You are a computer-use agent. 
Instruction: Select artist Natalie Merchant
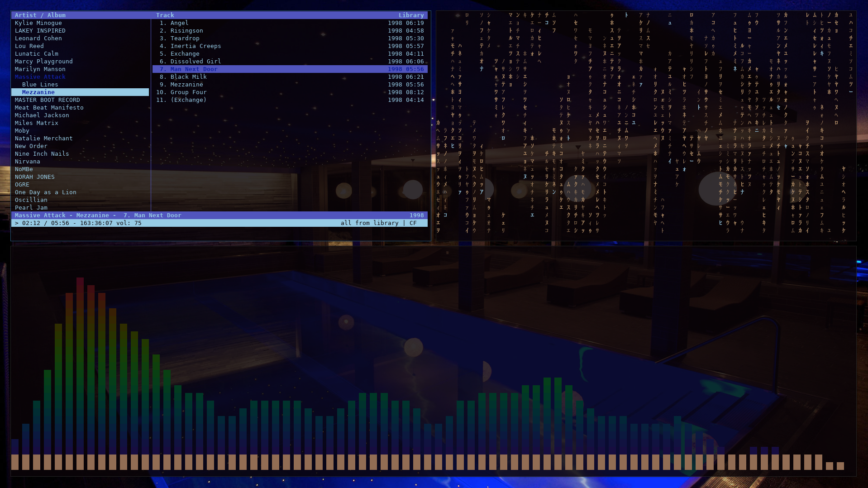pyautogui.click(x=43, y=139)
